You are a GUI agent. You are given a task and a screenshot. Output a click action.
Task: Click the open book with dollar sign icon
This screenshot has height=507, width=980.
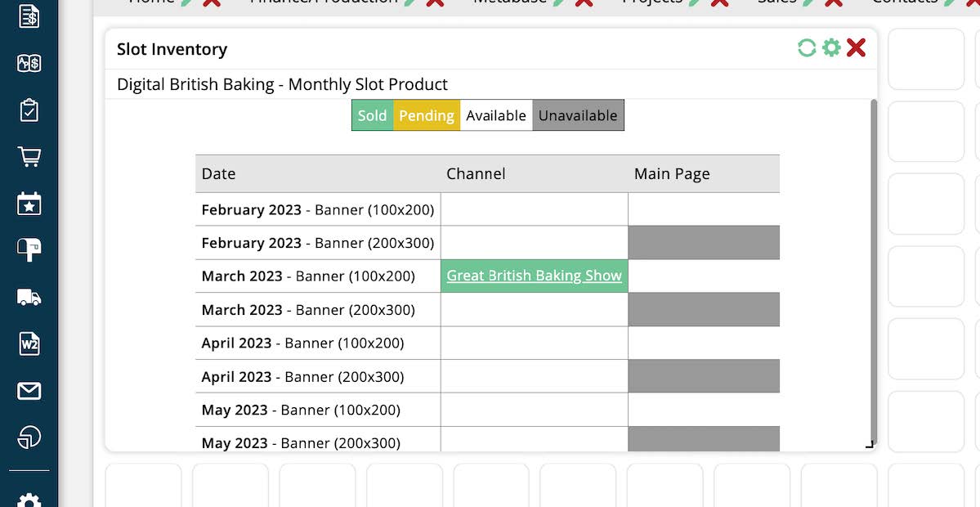(29, 63)
